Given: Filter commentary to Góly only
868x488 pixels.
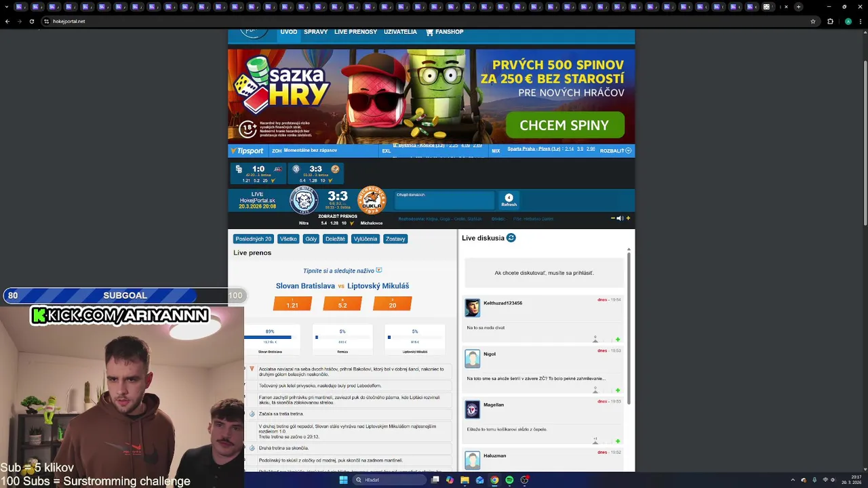Looking at the screenshot, I should click(x=311, y=239).
